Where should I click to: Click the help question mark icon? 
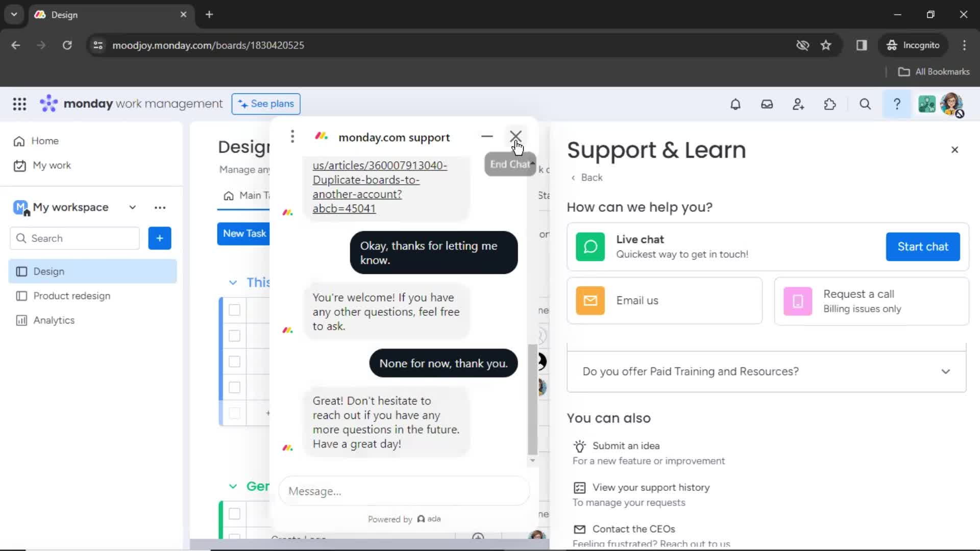(897, 104)
